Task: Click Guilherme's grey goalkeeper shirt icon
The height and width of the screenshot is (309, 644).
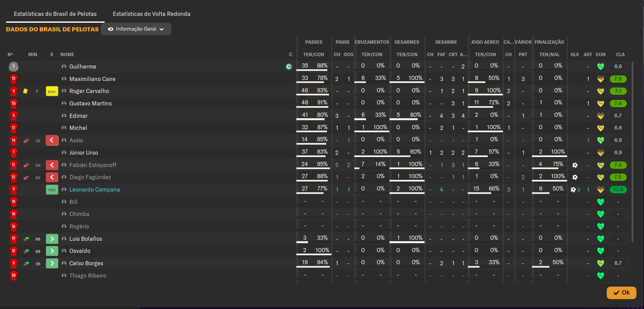Action: point(13,66)
